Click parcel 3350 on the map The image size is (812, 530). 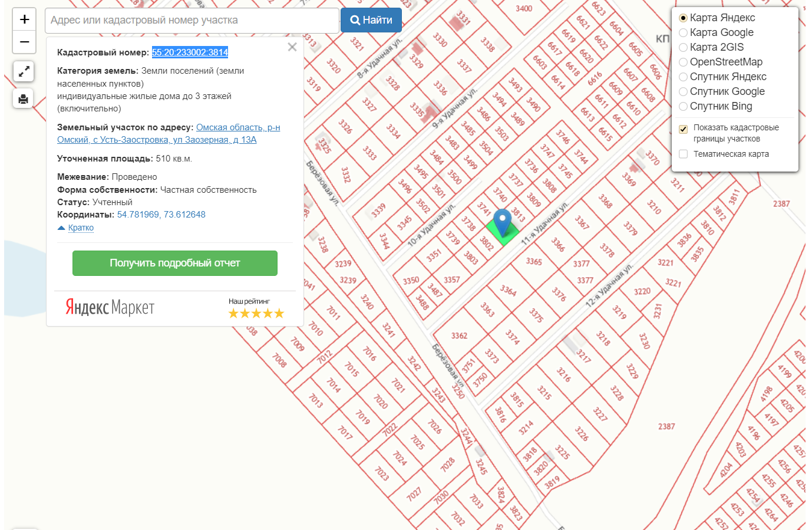[x=411, y=281]
